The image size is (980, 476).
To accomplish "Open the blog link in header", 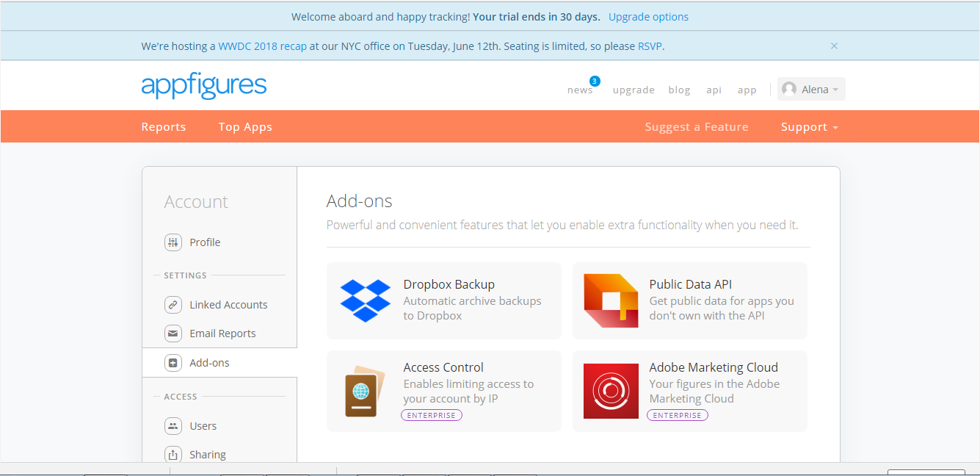I will click(679, 90).
